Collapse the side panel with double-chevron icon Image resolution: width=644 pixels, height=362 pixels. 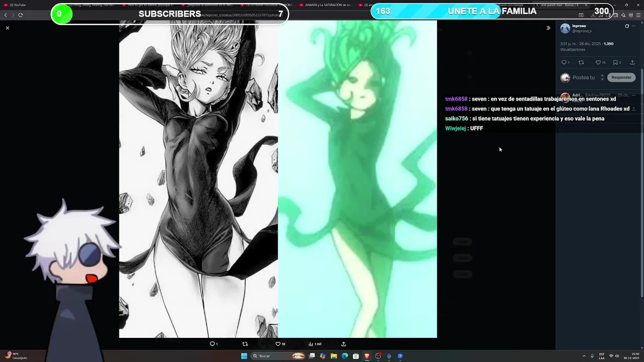(x=548, y=28)
